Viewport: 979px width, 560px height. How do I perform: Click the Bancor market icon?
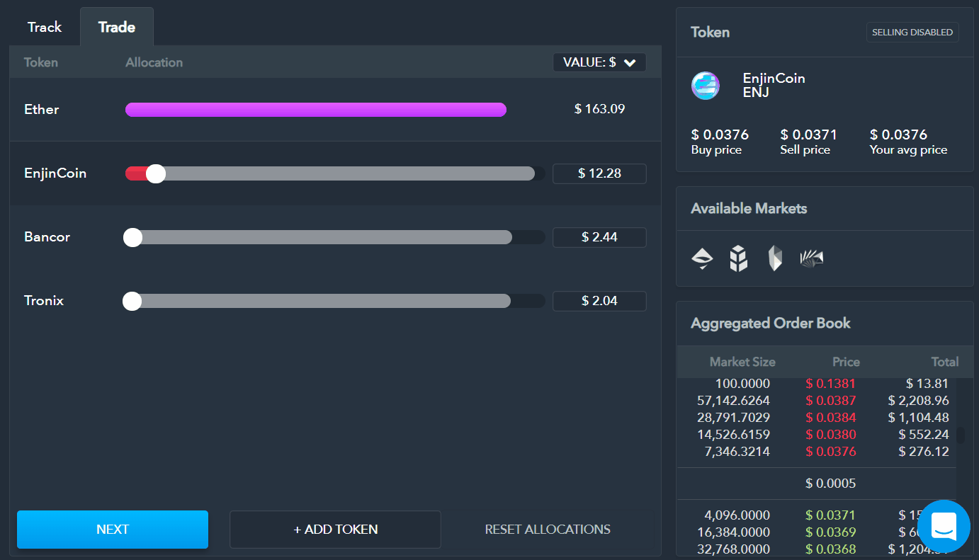pos(739,259)
